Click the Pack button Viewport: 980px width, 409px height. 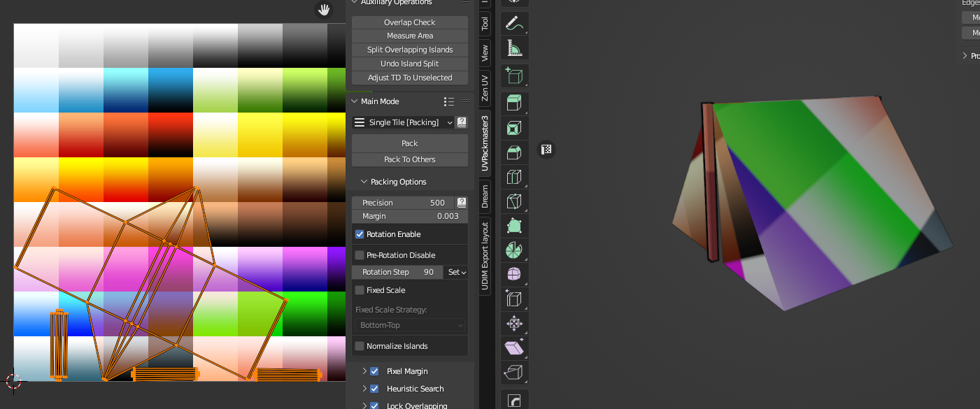coord(410,143)
